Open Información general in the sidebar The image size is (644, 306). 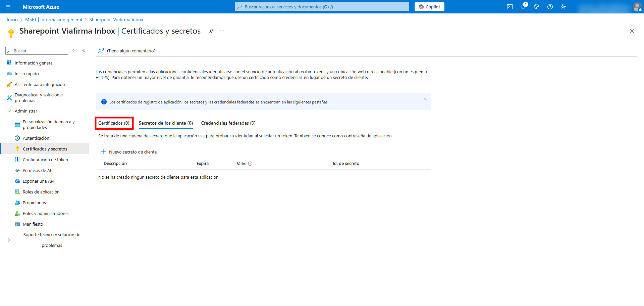(34, 63)
